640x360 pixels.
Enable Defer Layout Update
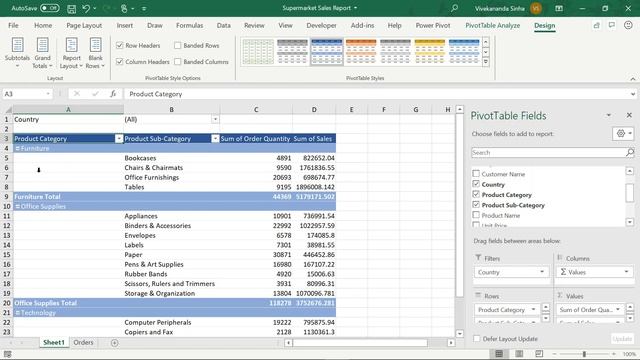point(476,338)
